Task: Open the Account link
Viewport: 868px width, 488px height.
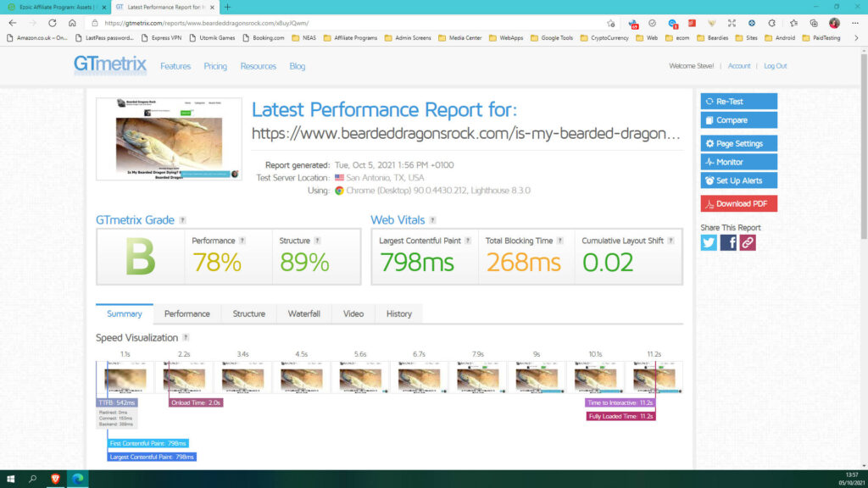Action: pos(739,66)
